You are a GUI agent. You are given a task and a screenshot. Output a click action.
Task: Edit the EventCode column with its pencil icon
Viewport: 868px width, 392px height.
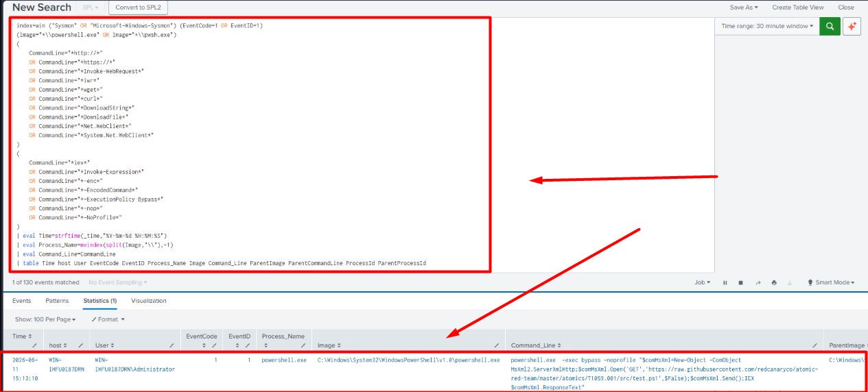coord(214,345)
